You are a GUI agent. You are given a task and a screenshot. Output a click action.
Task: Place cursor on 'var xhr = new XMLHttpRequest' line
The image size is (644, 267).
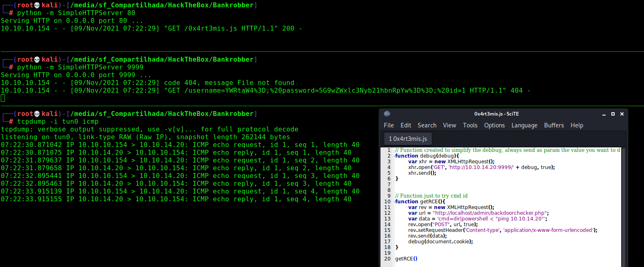[x=451, y=162]
